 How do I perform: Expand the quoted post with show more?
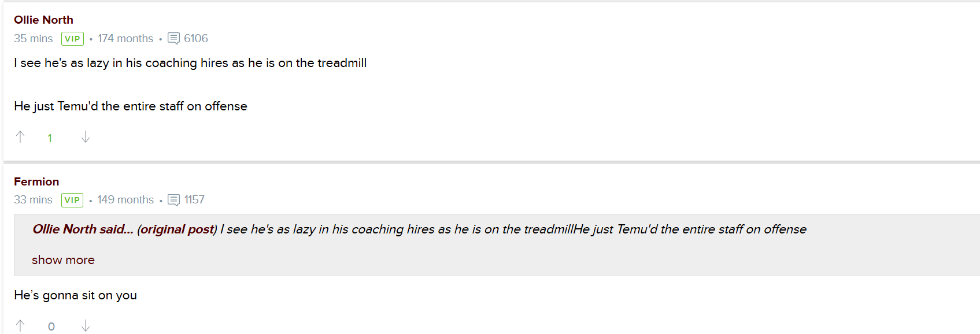[63, 260]
